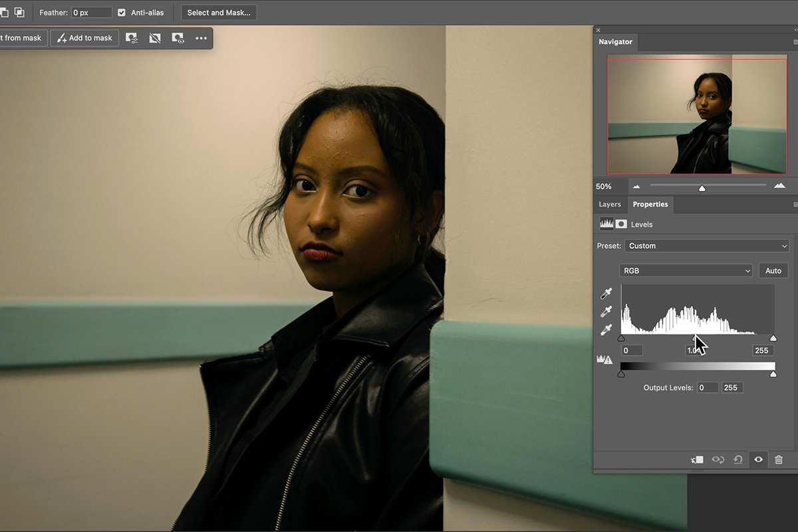Select the gray point eyedropper
This screenshot has width=798, height=532.
(x=605, y=311)
